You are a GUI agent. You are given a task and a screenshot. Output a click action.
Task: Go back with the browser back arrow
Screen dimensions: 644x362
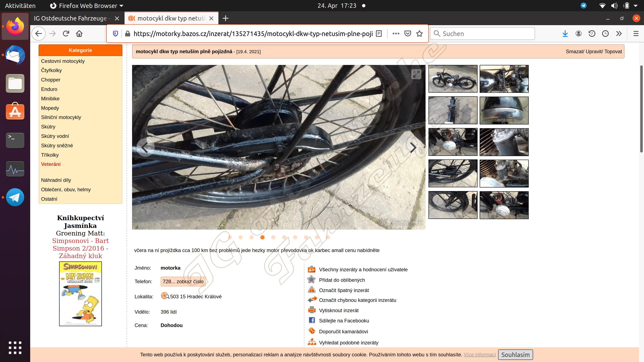39,34
